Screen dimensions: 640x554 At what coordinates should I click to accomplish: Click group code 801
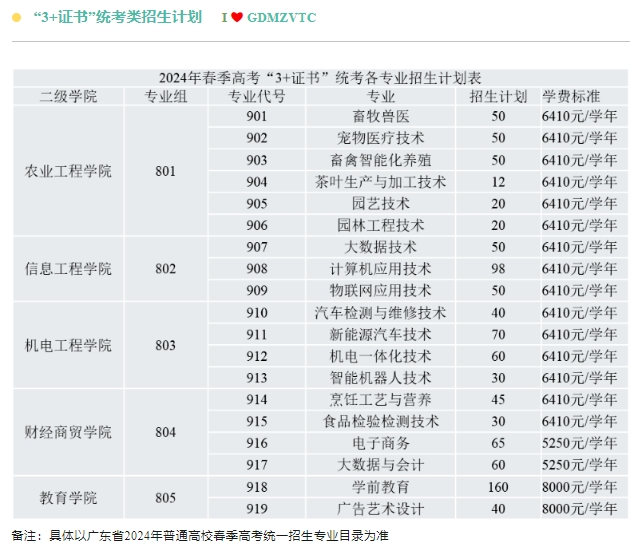(165, 171)
